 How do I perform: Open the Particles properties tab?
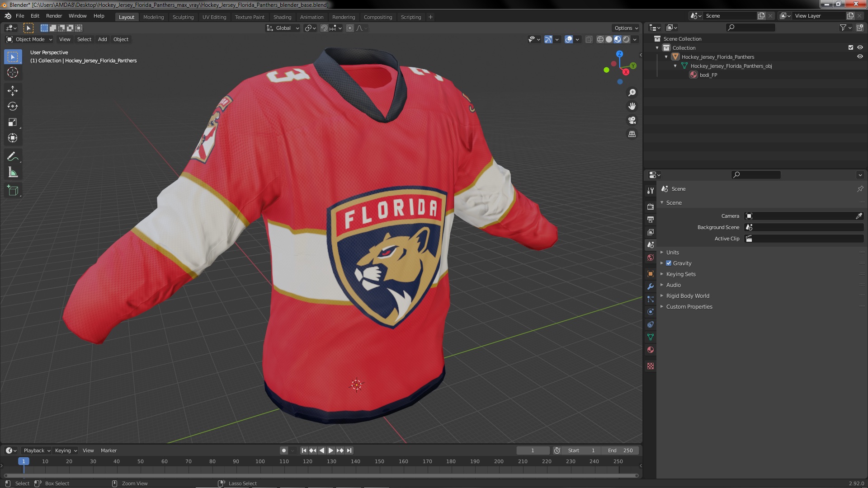click(651, 299)
